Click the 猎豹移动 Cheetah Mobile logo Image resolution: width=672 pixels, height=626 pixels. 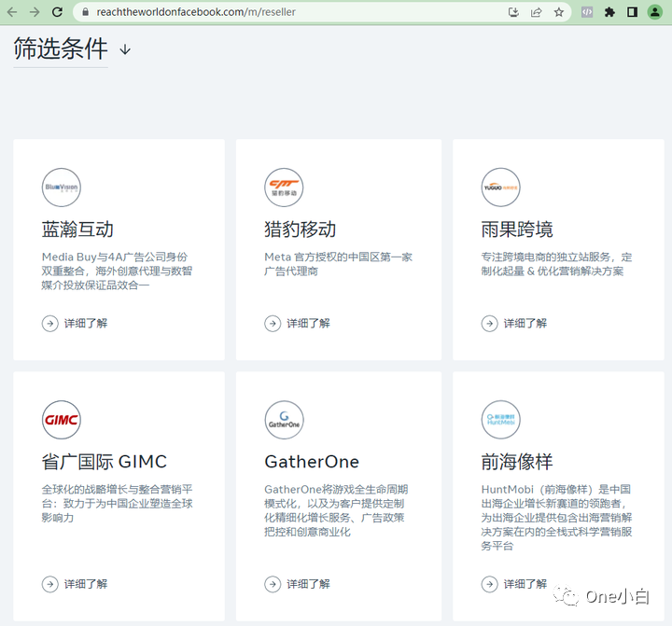(284, 188)
